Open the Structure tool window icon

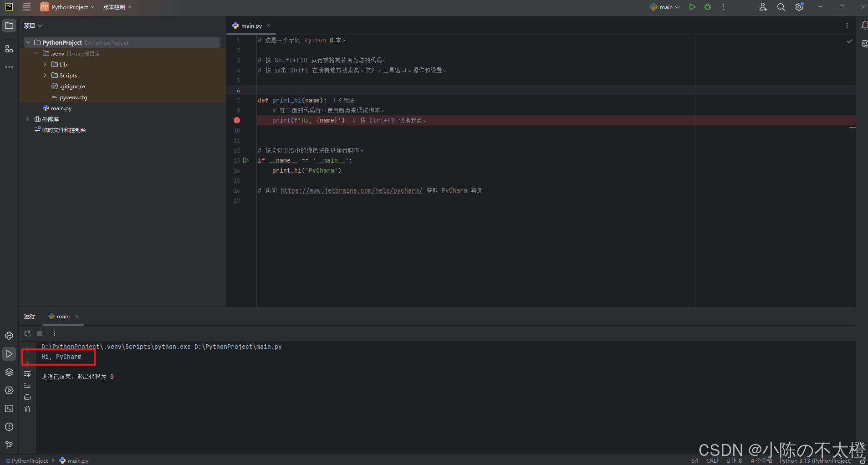pyautogui.click(x=9, y=49)
